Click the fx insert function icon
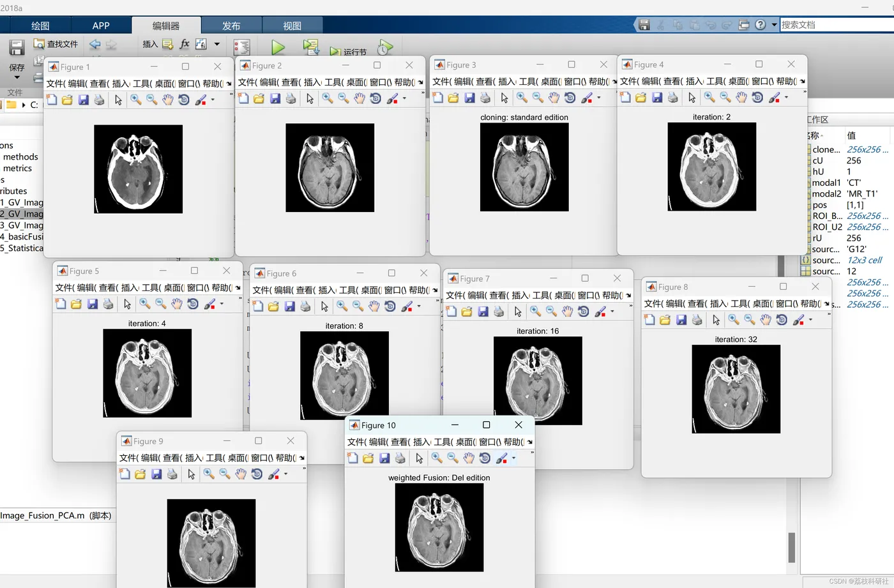894x588 pixels. click(x=185, y=44)
